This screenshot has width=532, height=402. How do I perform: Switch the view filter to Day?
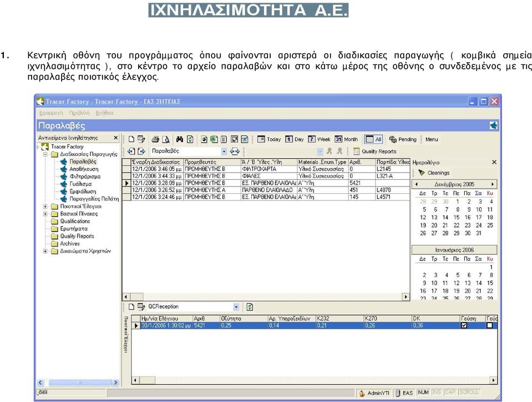coord(295,139)
